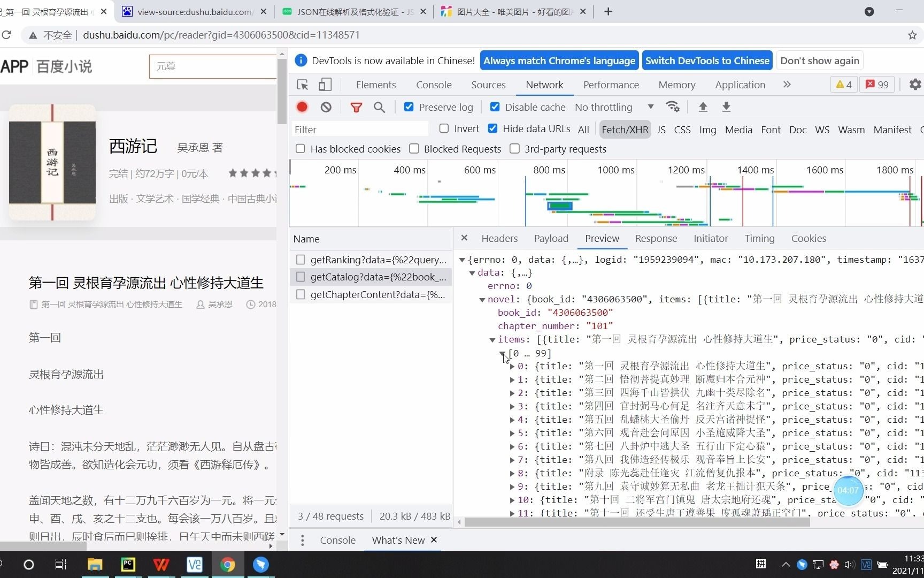Collapse the root response object

[462, 260]
